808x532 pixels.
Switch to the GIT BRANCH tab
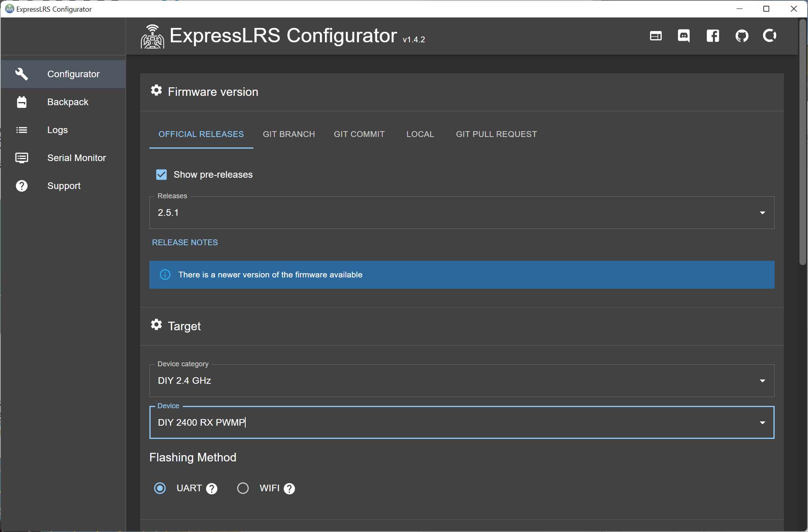tap(289, 134)
